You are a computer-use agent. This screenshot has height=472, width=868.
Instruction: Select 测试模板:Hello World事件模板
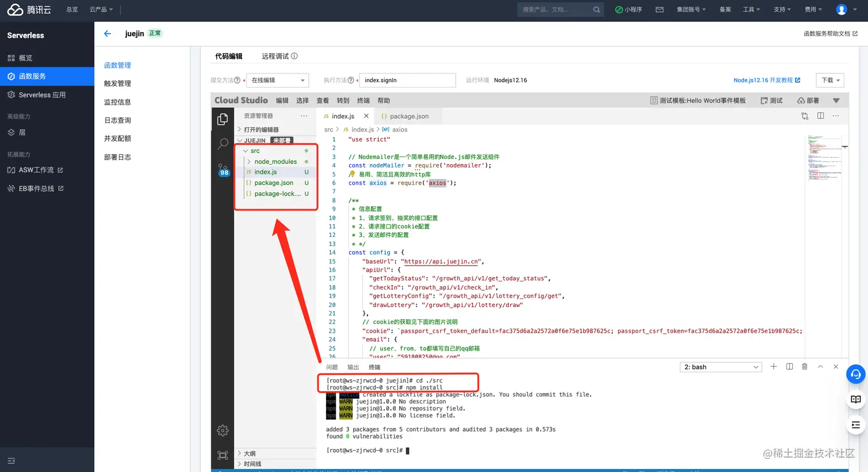point(697,100)
